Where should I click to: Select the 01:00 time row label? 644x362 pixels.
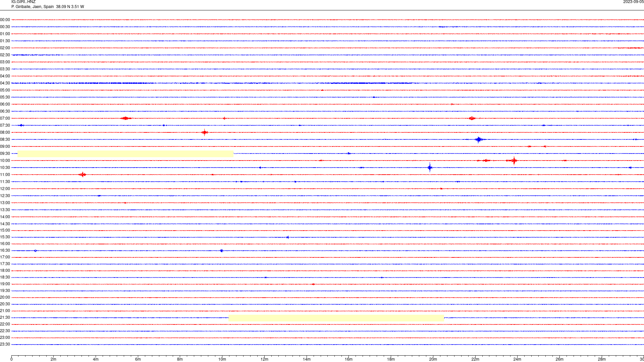5,34
